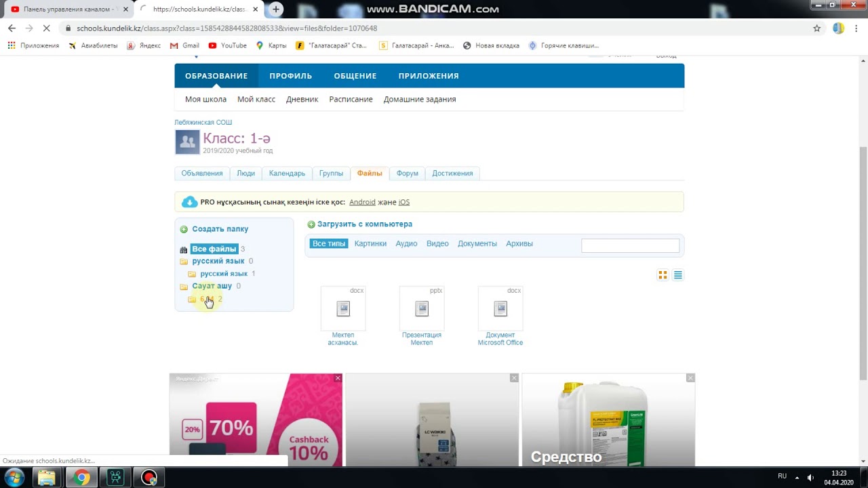Stop loading the page
This screenshot has height=488, width=868.
click(x=46, y=28)
